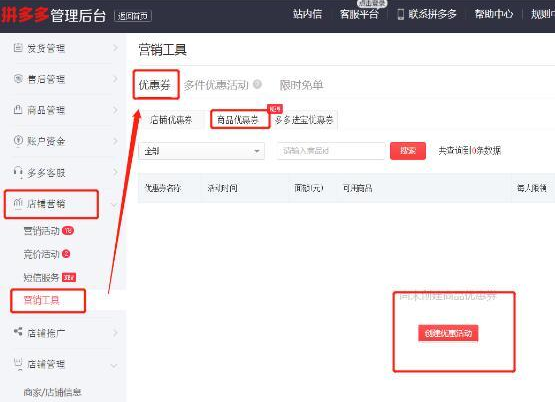Click the 共查询到0条数据 result text
Screen dimensions: 555x402
[x=470, y=151]
